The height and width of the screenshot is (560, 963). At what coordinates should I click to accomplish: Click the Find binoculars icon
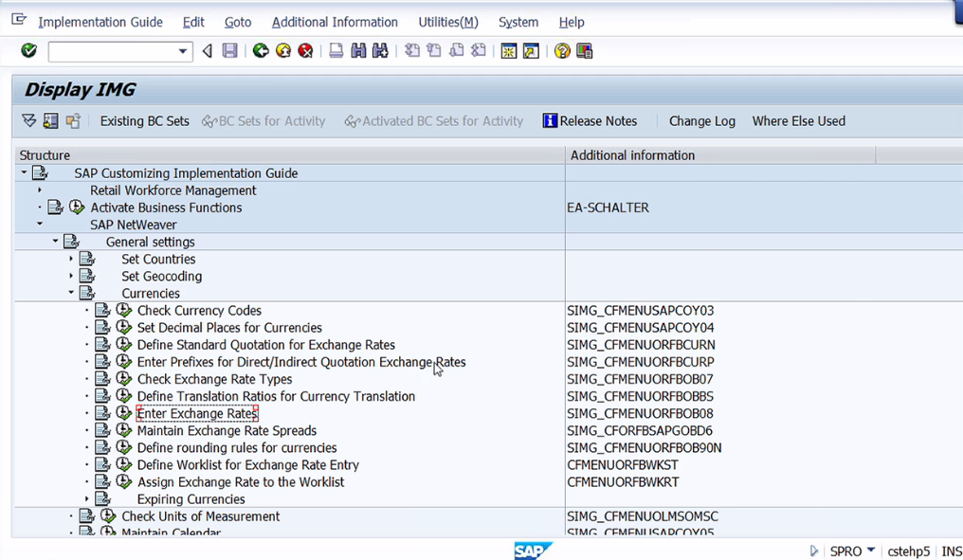click(358, 50)
